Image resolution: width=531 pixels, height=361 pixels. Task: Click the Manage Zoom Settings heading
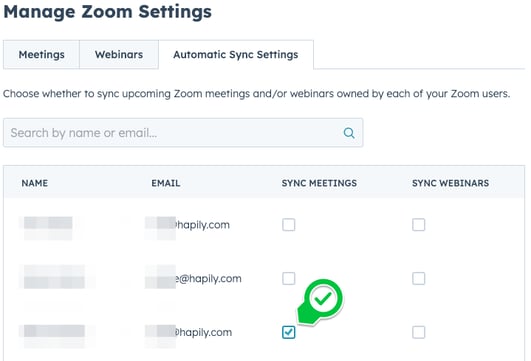[x=108, y=12]
